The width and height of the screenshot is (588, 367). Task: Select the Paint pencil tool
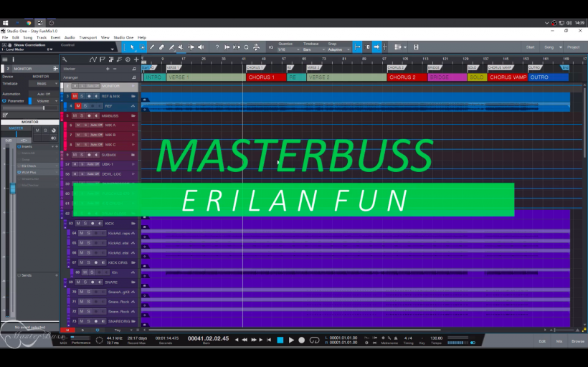[x=152, y=47]
